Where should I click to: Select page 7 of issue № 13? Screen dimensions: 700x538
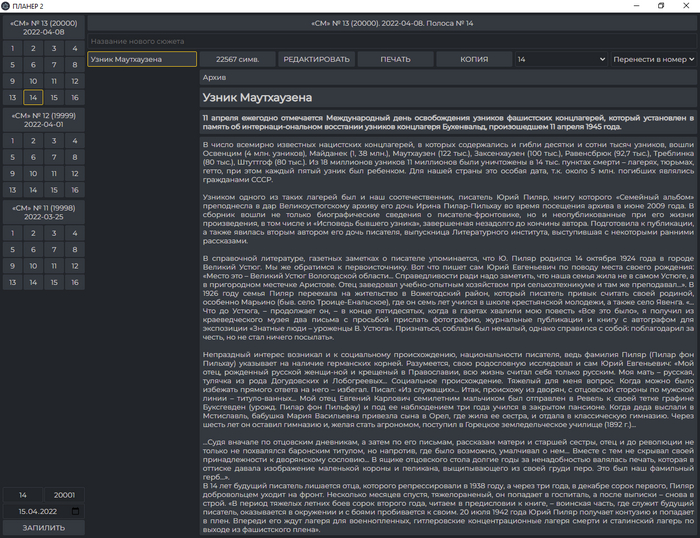(x=54, y=65)
